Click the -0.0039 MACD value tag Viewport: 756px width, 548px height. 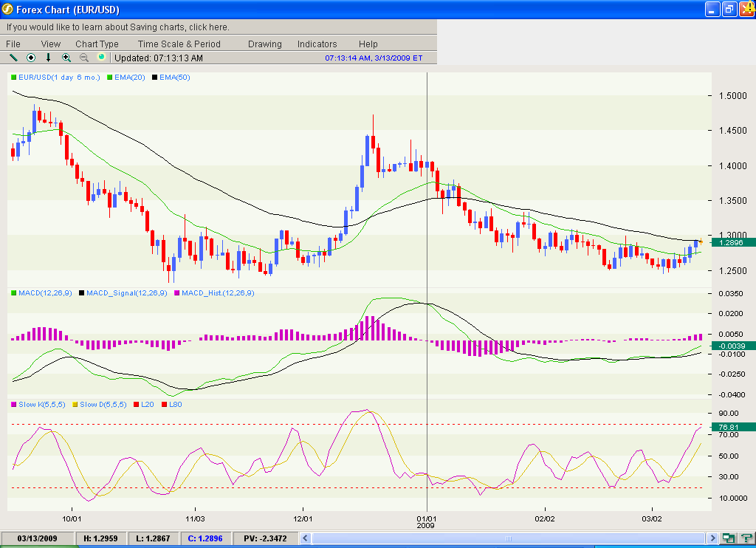coord(733,346)
